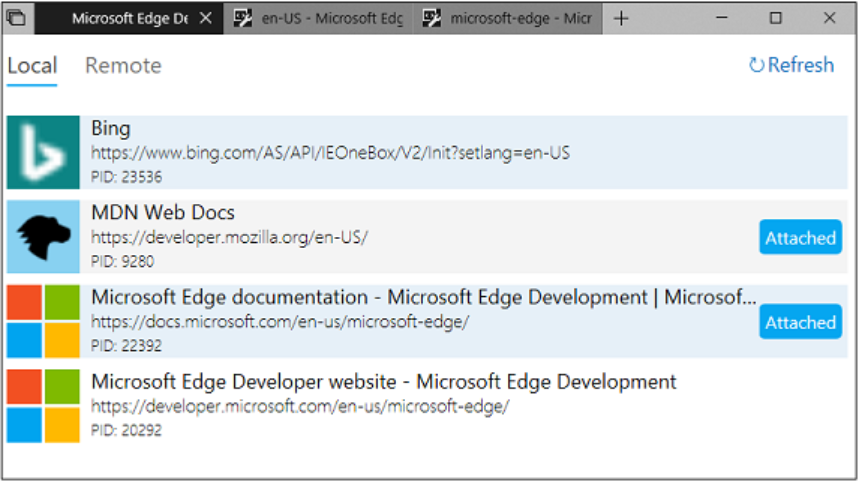Click the Microsoft logo beside Edge Developer website
The image size is (861, 485).
pos(43,406)
